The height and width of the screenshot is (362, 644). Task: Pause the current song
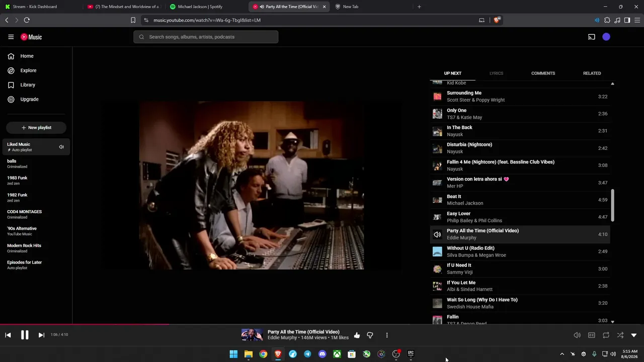25,335
